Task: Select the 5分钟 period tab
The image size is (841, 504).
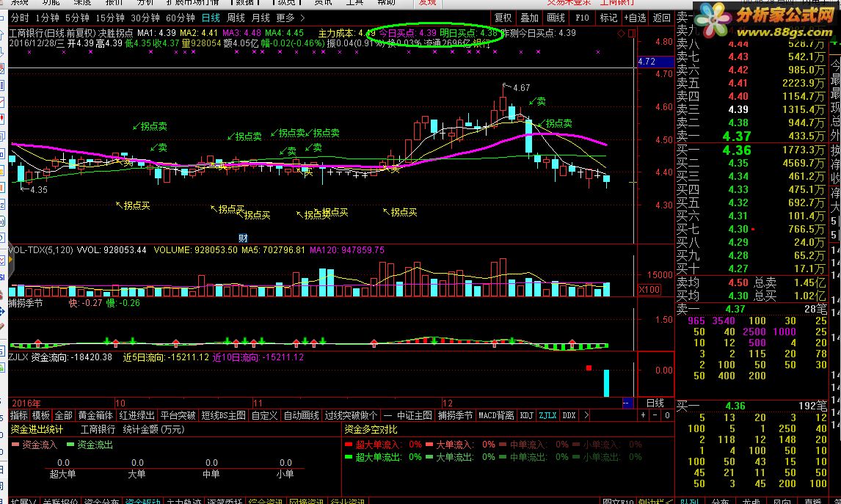Action: 77,18
